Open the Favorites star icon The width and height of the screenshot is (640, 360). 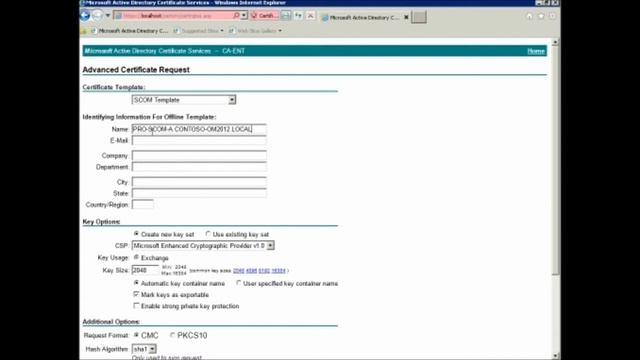point(541,16)
